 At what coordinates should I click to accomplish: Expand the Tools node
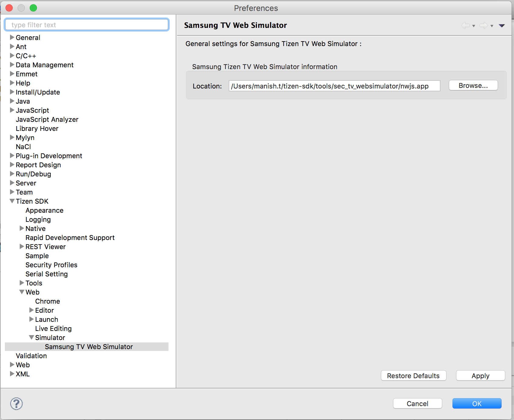click(x=22, y=283)
